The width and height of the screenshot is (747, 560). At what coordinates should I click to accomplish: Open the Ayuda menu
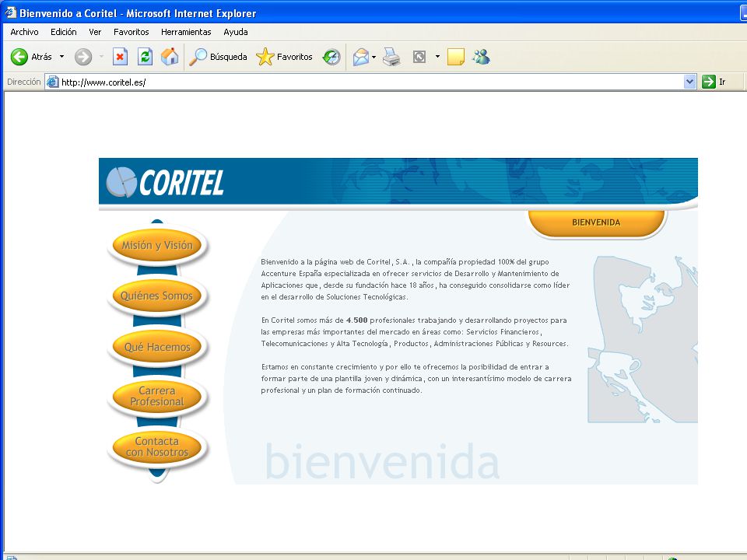coord(235,32)
